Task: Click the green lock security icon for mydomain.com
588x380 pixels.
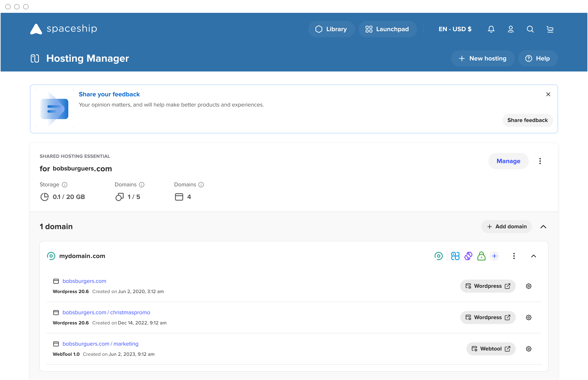Action: tap(482, 256)
